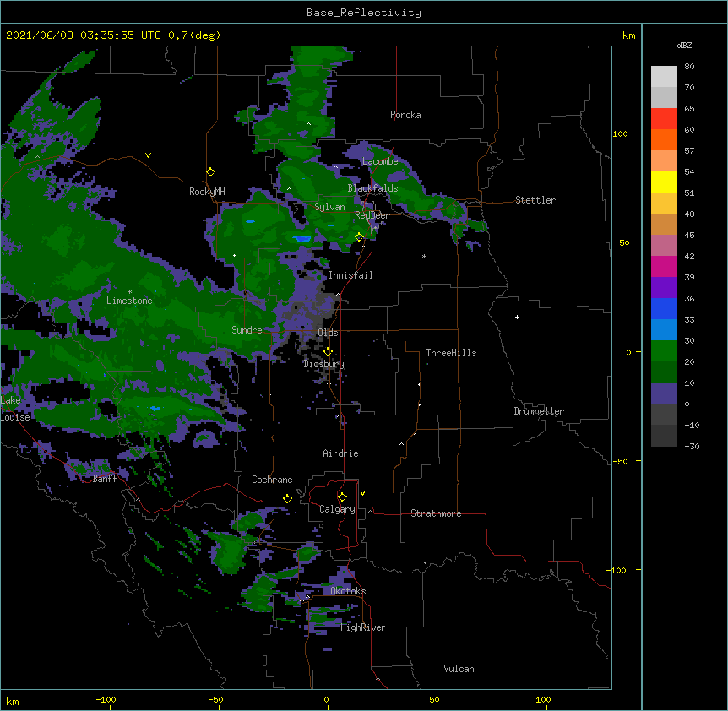Click the 2021/06/08 03:35:55 UTC timestamp
The image size is (728, 711).
coord(84,35)
